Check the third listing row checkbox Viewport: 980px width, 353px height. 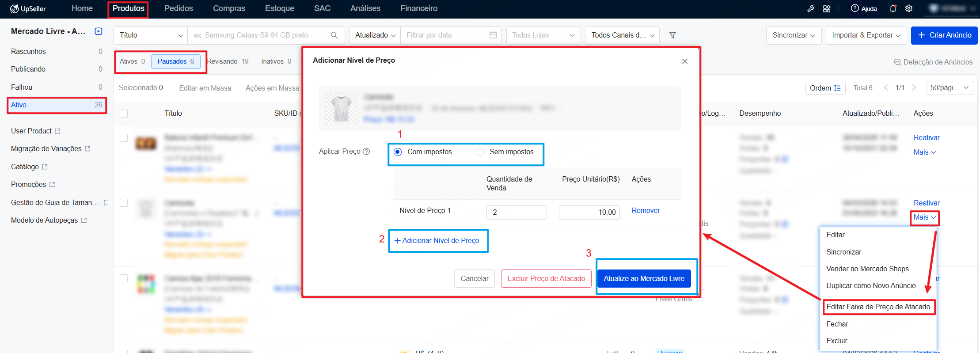pyautogui.click(x=124, y=278)
